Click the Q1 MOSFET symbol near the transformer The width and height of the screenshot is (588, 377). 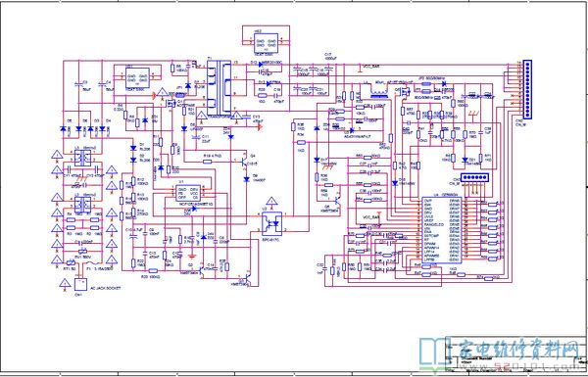(x=171, y=103)
